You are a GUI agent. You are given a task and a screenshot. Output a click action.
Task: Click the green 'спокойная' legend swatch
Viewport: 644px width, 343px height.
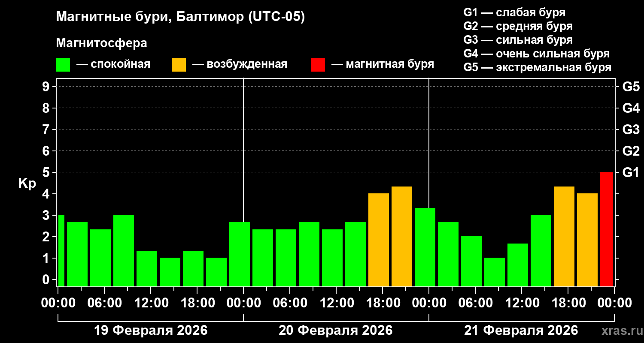63,65
